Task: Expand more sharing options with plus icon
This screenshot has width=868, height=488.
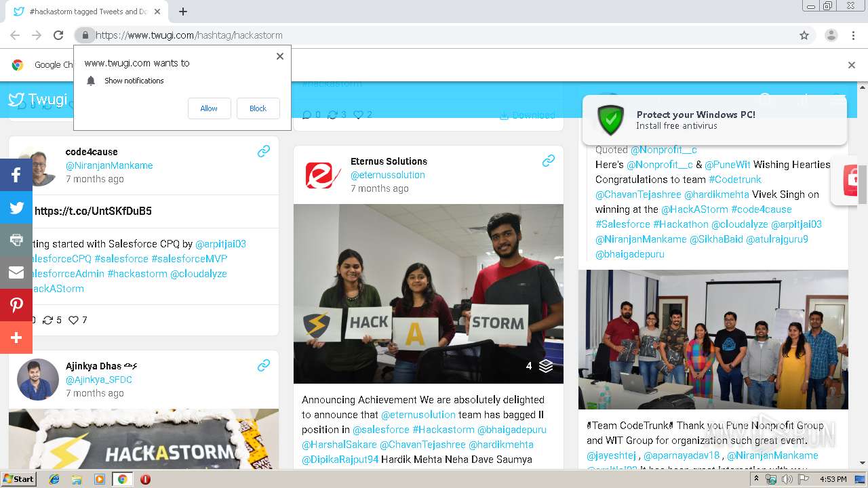Action: (16, 338)
